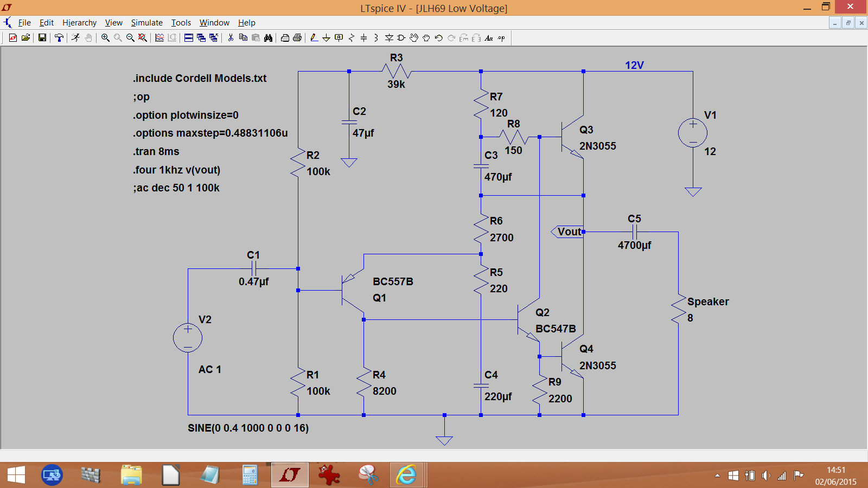Viewport: 868px width, 488px height.
Task: Select the Inductor tool in the toolbar
Action: tap(376, 38)
